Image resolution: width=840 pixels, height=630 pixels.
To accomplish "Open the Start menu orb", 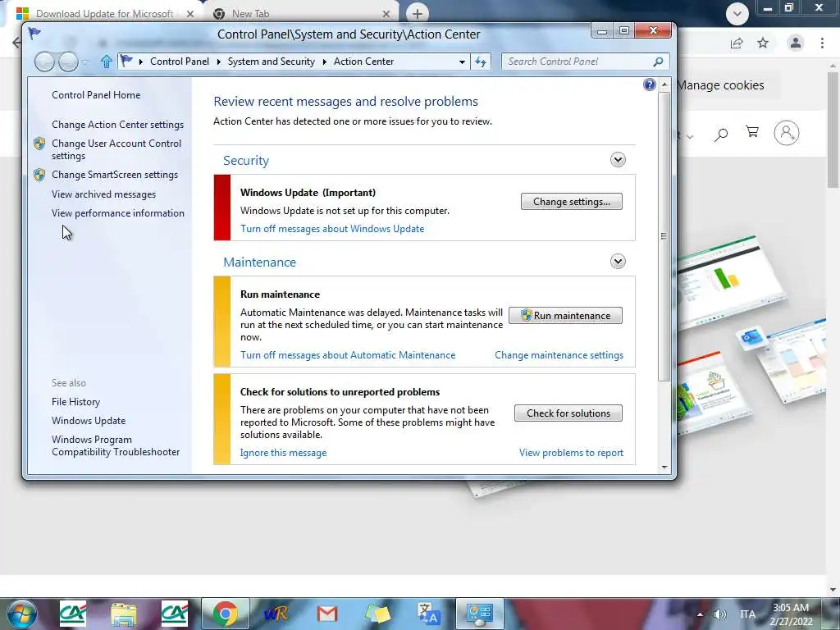I will [x=21, y=614].
